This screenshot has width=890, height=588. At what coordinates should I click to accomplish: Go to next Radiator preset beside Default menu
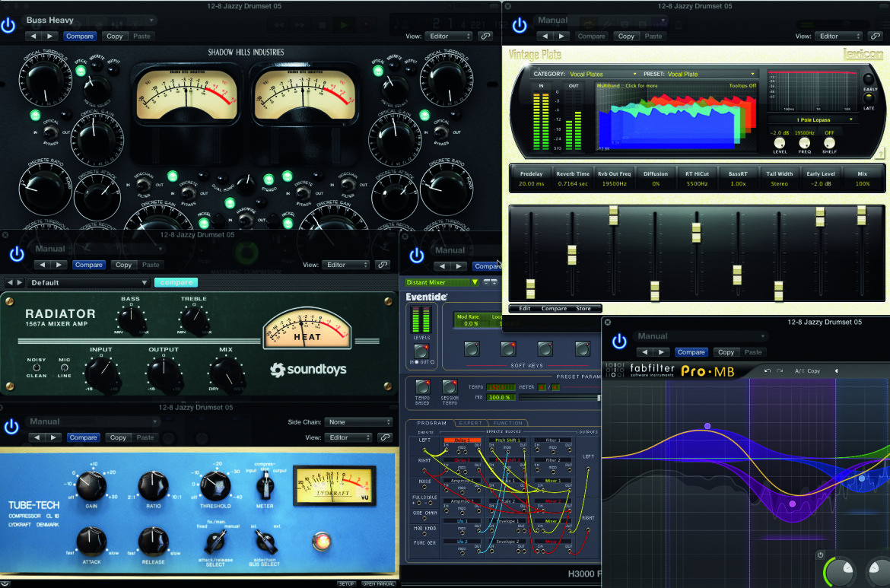[x=19, y=282]
